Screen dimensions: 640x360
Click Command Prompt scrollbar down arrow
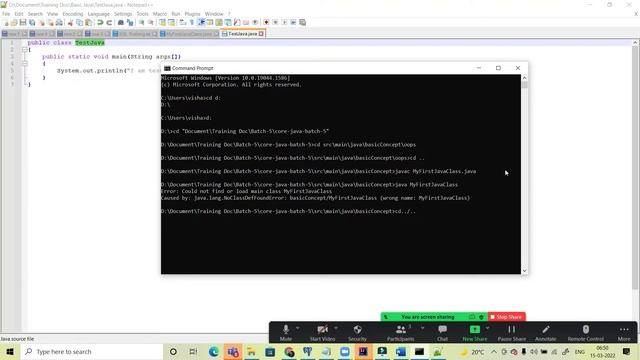pos(524,271)
